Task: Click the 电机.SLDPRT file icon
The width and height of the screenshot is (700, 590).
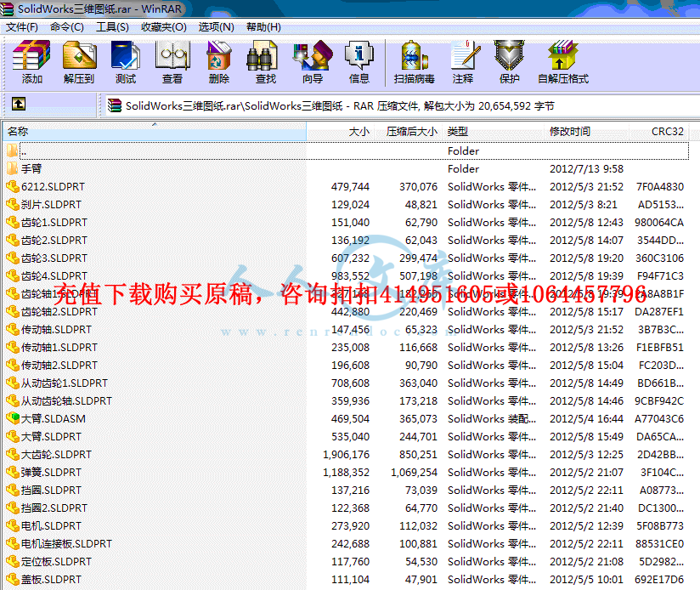Action: (13, 525)
